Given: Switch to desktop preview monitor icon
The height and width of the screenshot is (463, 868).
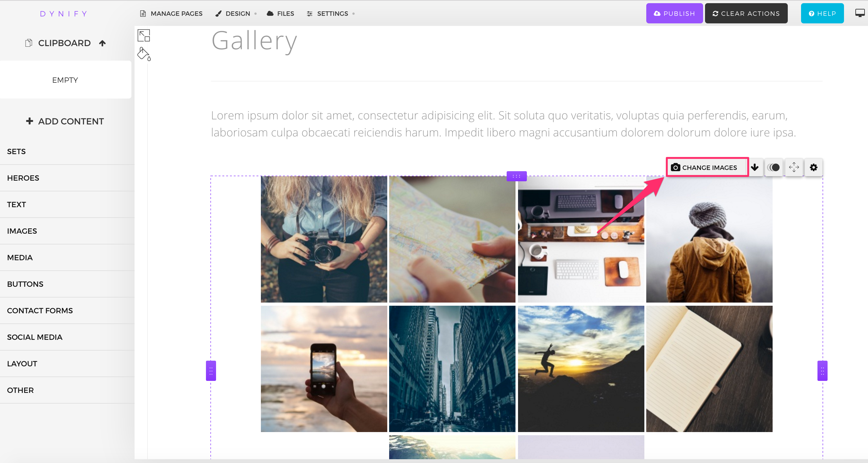Looking at the screenshot, I should point(859,13).
